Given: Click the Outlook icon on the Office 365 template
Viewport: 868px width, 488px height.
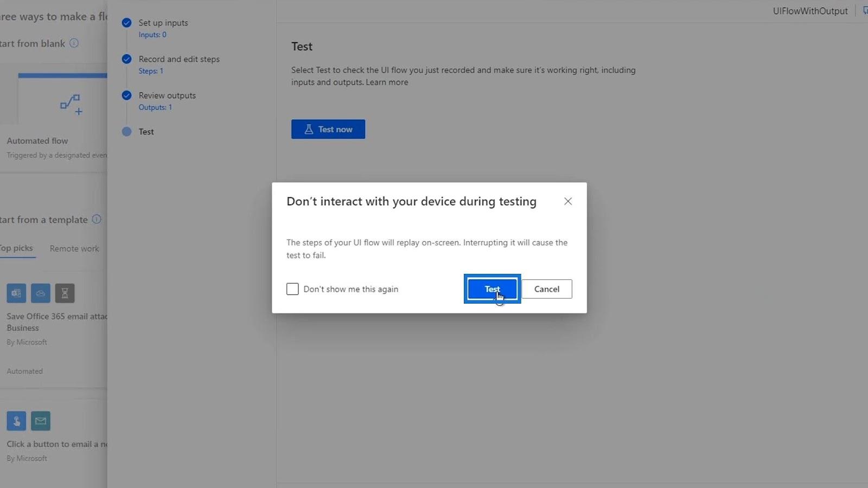Looking at the screenshot, I should tap(16, 293).
